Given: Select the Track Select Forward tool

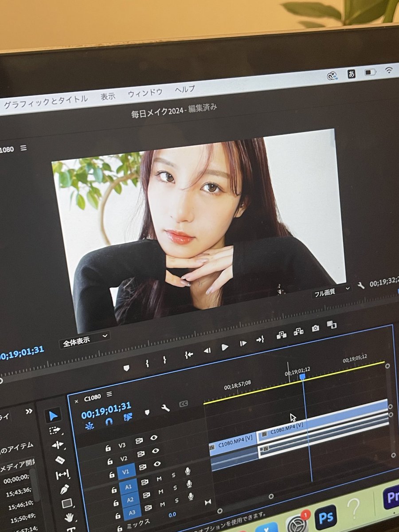Looking at the screenshot, I should (55, 430).
